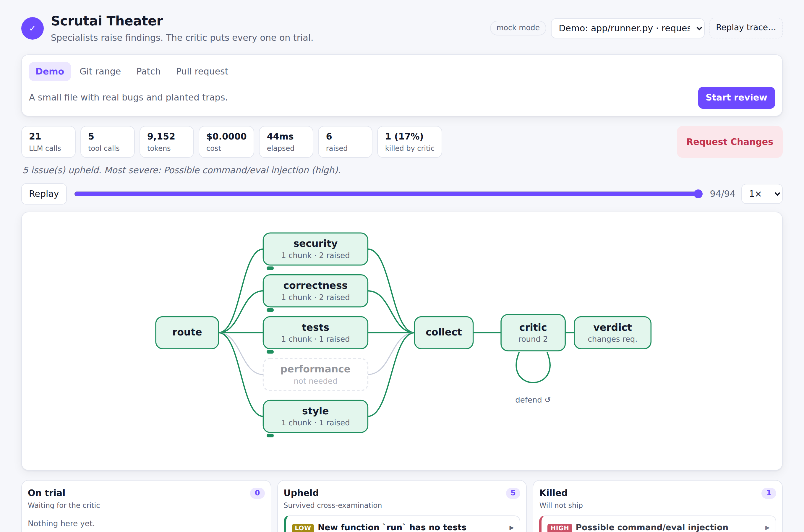The width and height of the screenshot is (804, 532).
Task: Select the style specialist node
Action: pyautogui.click(x=315, y=416)
